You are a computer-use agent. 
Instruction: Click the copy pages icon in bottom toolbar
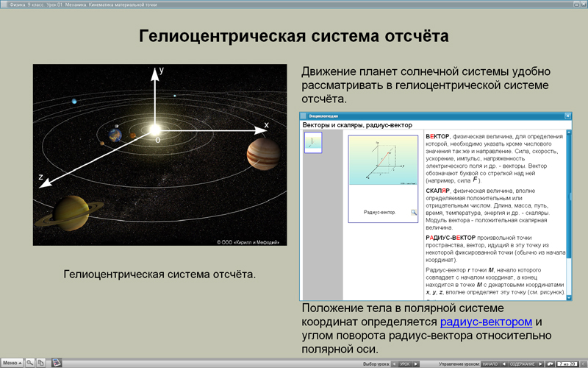click(41, 363)
